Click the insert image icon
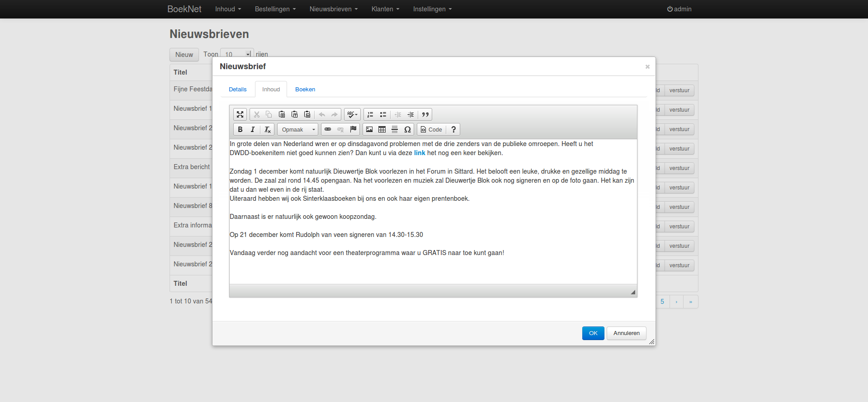The width and height of the screenshot is (868, 402). 369,129
